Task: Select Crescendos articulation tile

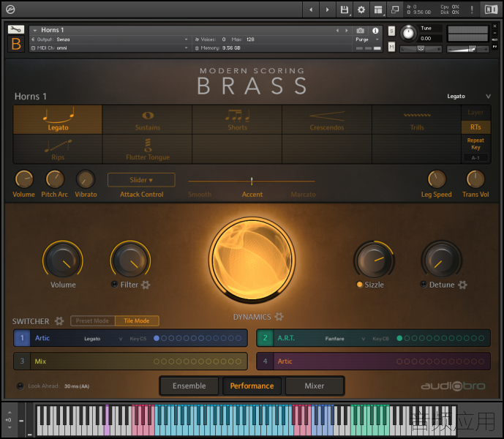Action: click(x=327, y=119)
